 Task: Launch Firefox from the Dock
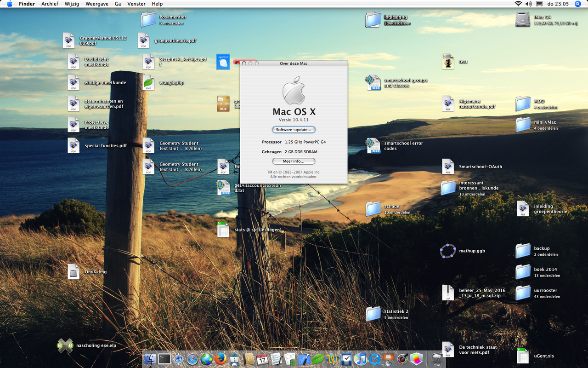point(220,359)
